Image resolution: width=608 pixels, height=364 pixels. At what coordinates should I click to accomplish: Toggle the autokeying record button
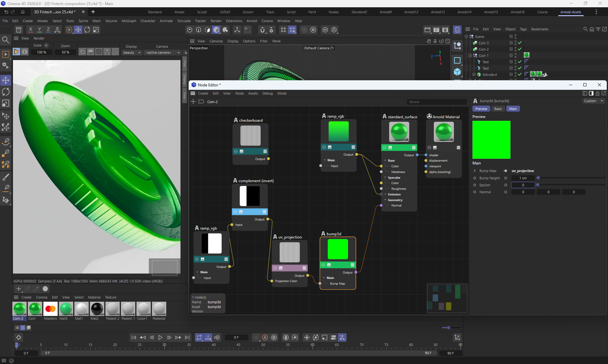[265, 337]
